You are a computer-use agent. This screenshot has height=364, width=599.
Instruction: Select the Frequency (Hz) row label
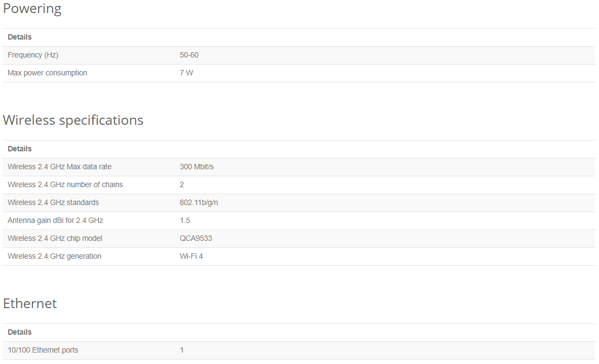coord(33,55)
